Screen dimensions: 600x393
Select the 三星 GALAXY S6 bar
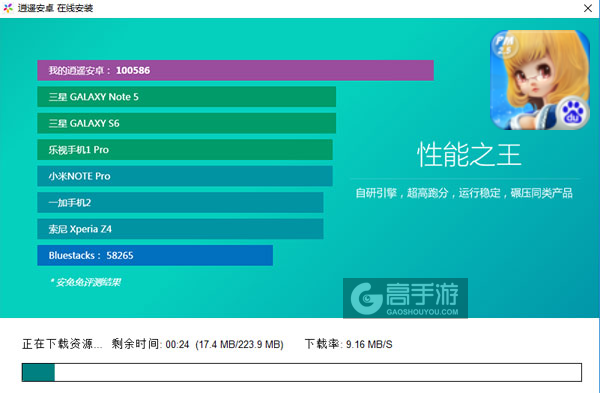186,123
